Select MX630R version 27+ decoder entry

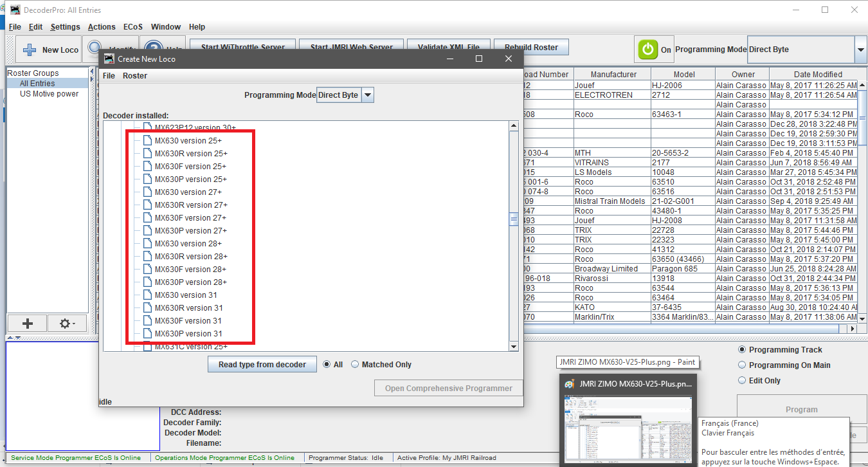pos(191,205)
